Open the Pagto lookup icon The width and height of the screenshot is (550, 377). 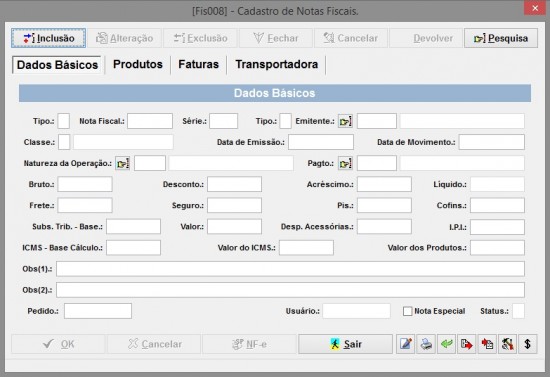pyautogui.click(x=345, y=163)
